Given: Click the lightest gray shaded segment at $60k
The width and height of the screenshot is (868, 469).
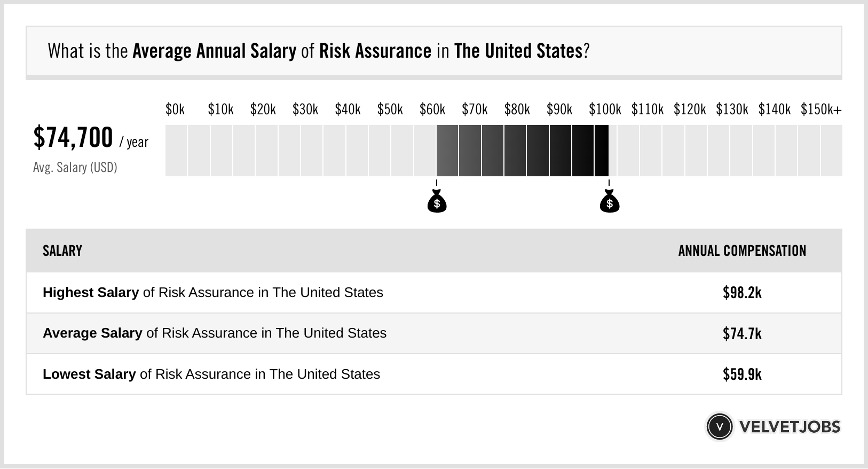Looking at the screenshot, I should (447, 151).
